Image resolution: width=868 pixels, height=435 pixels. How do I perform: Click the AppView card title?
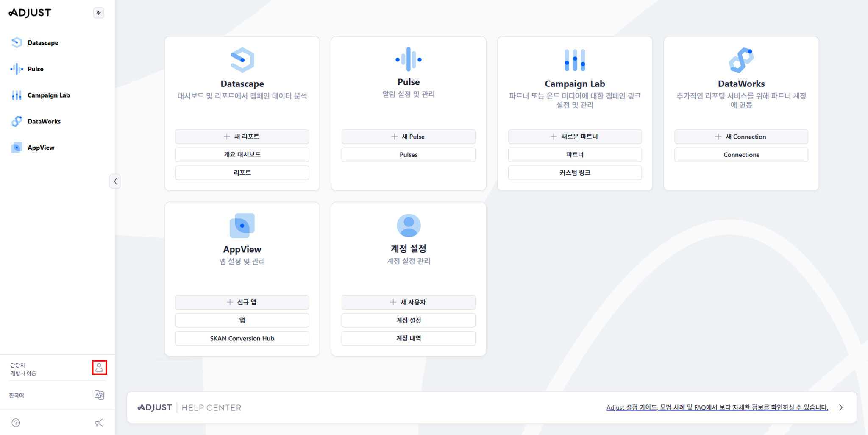(x=242, y=249)
